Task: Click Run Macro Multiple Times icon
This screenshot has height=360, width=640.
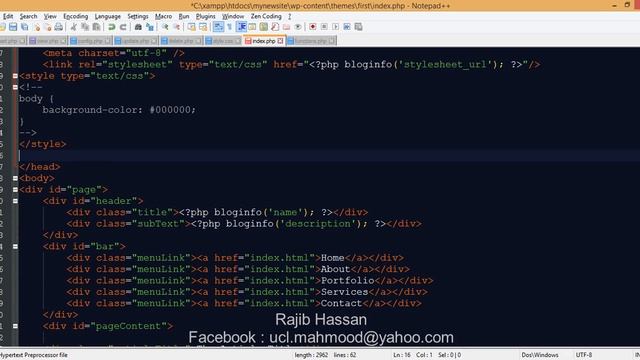Action: click(x=347, y=27)
